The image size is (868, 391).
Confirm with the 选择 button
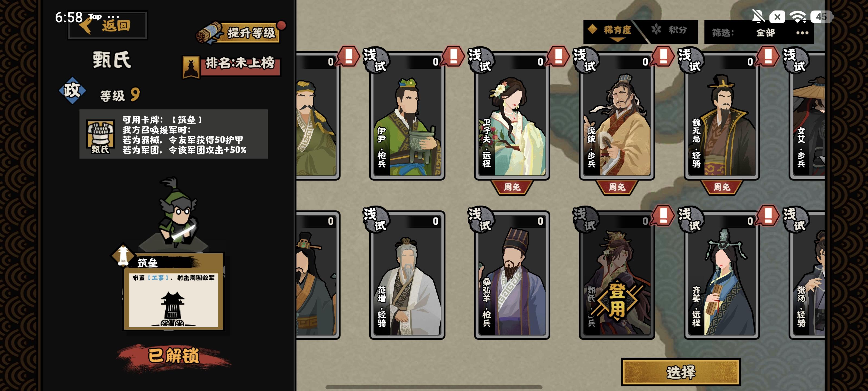click(681, 372)
